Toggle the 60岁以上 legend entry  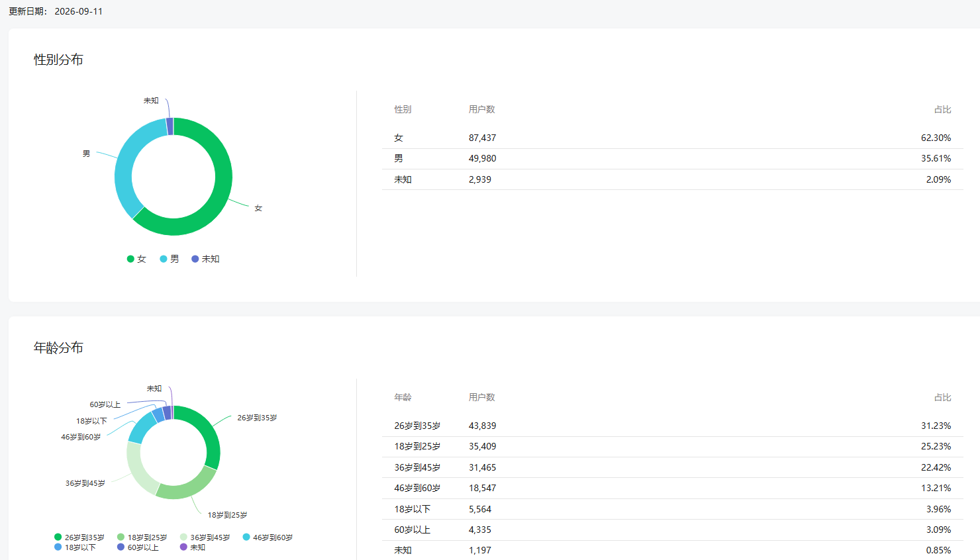pyautogui.click(x=138, y=547)
